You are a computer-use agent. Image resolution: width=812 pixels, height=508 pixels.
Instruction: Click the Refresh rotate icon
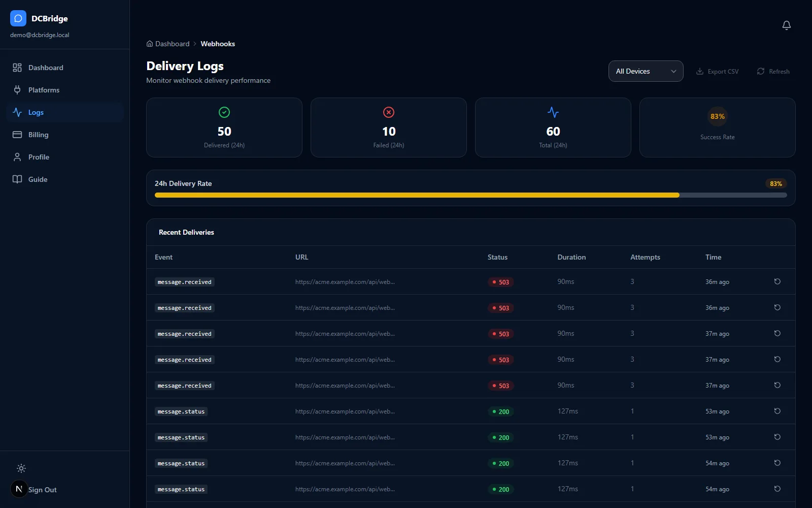point(761,71)
